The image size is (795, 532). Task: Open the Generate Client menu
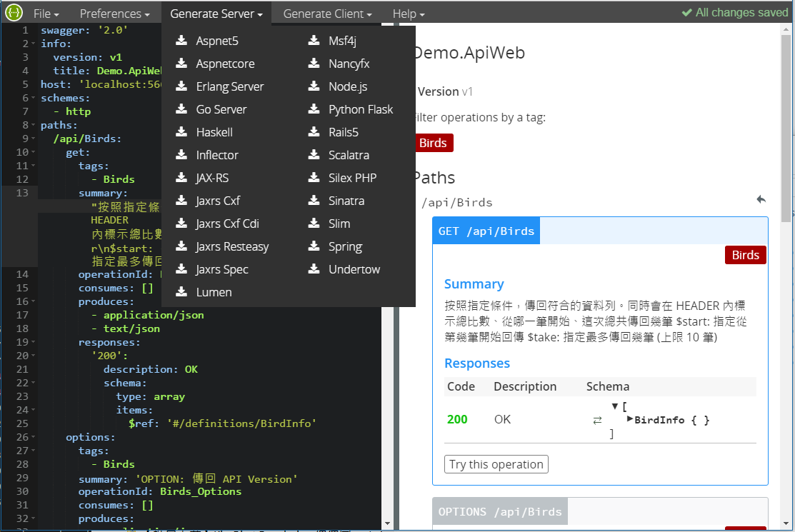click(327, 14)
